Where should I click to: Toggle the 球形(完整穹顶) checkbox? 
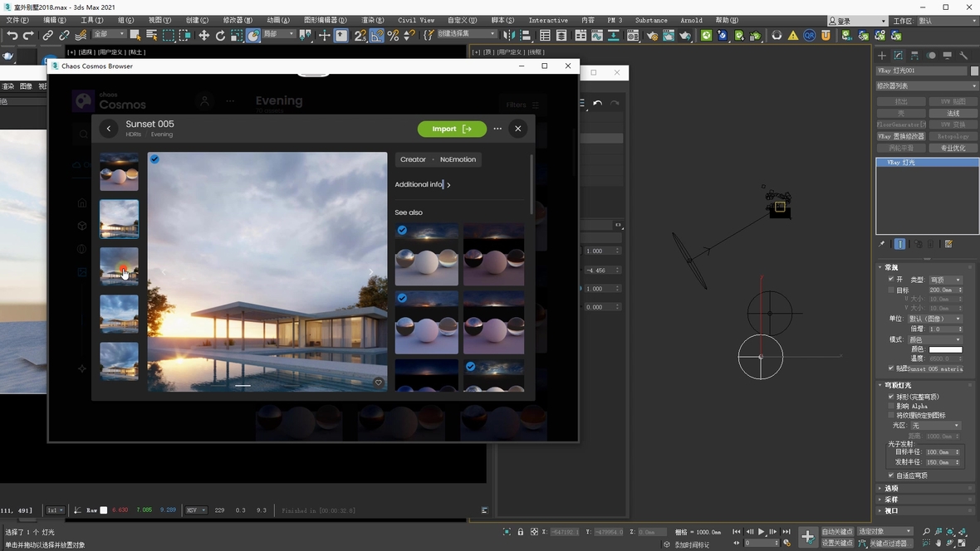[x=891, y=397]
